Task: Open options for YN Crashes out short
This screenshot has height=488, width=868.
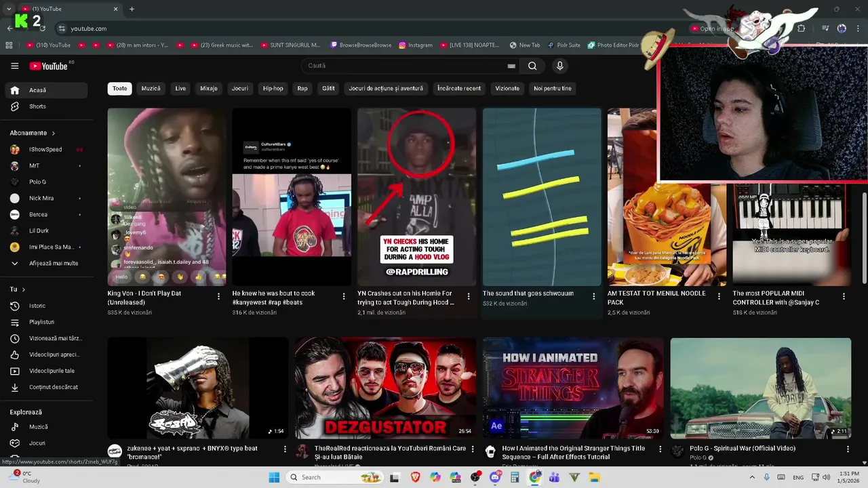Action: (469, 296)
